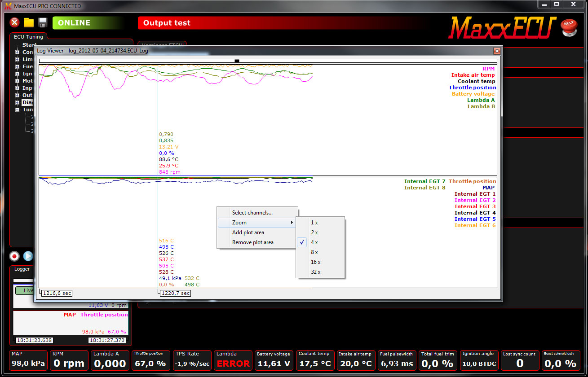Viewport: 588px width, 377px height.
Task: Click the Coolant temp 17,5 °C gauge
Action: tap(315, 360)
